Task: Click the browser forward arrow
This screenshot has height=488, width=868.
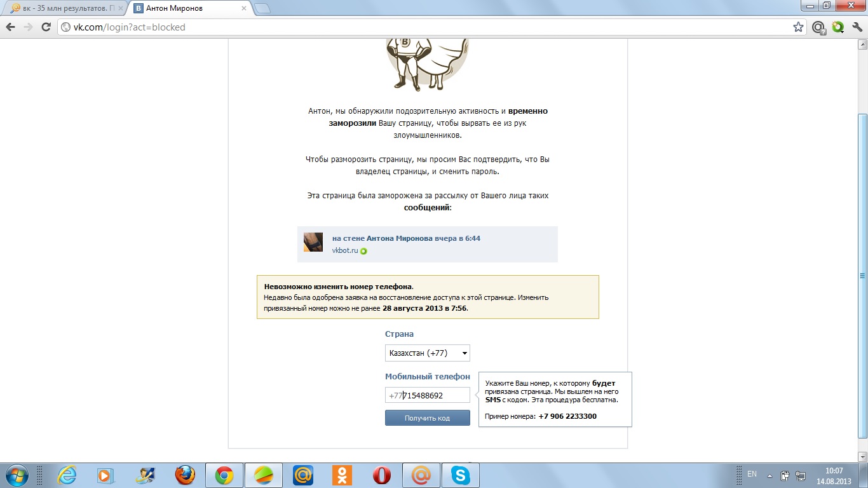Action: (x=28, y=27)
